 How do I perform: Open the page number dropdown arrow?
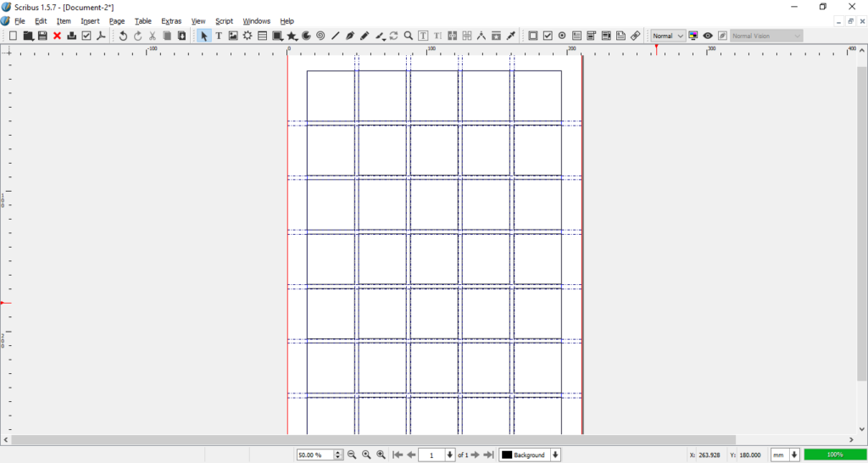tap(449, 455)
